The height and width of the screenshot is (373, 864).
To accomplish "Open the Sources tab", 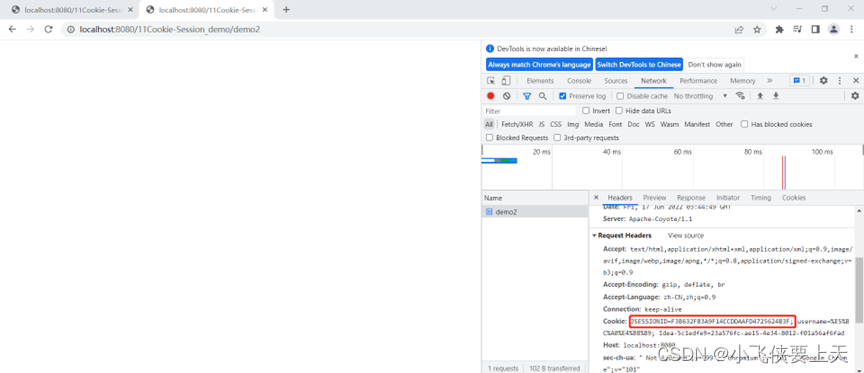I will [x=615, y=81].
